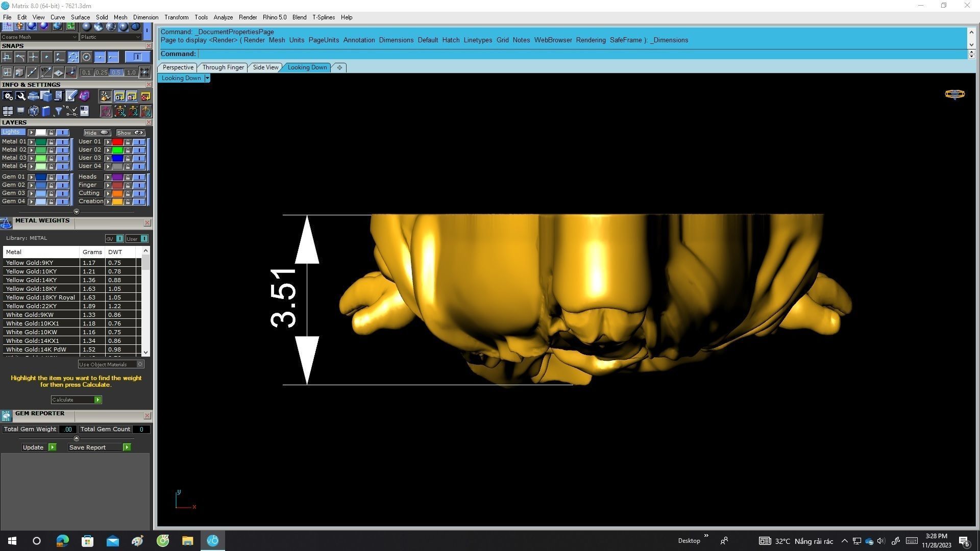
Task: Click the orange Cutting layer color swatch
Action: coord(117,193)
